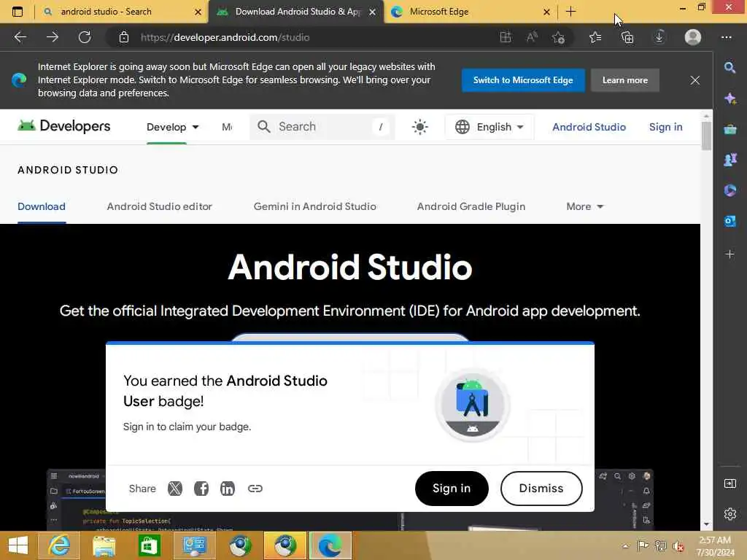Open the volume tray icon
The width and height of the screenshot is (747, 560).
[x=678, y=546]
